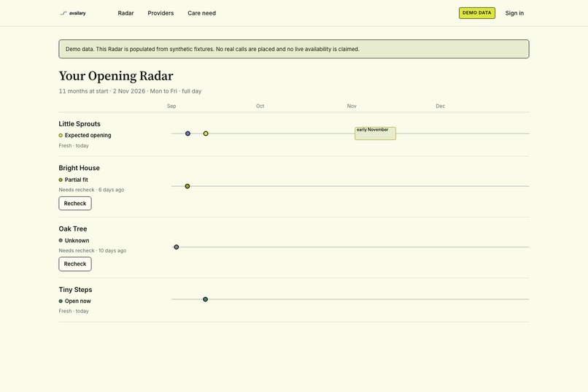Viewport: 588px width, 392px height.
Task: Click the Your Opening Radar heading
Action: tap(116, 76)
